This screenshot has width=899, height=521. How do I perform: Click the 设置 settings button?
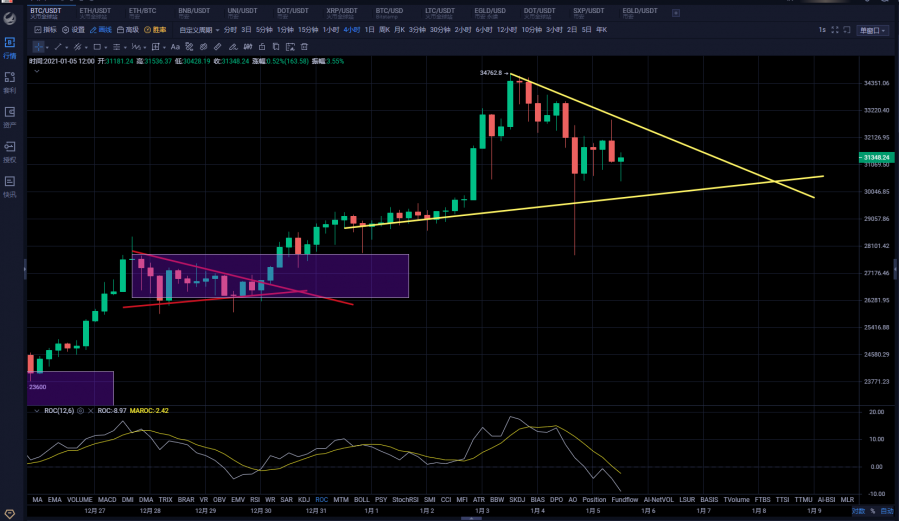(74, 30)
